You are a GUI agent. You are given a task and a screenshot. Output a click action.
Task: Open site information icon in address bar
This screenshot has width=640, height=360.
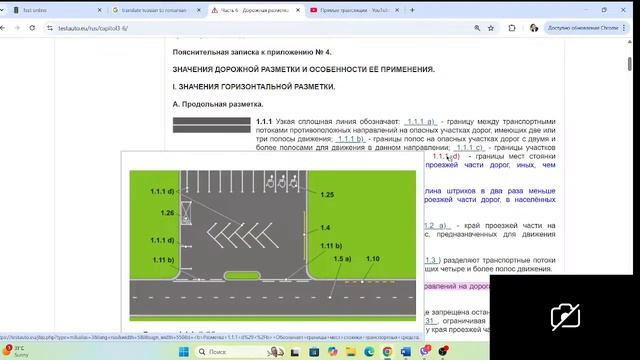point(50,28)
